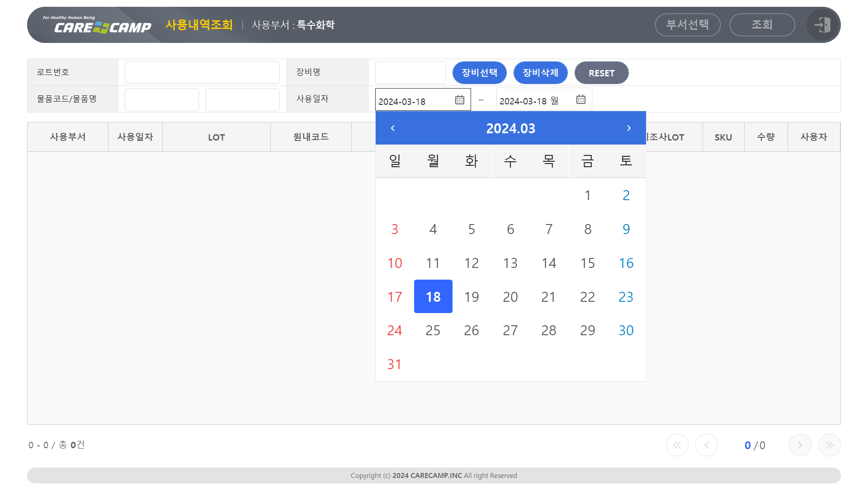868x487 pixels.
Task: Select day 14 in the calendar
Action: pyautogui.click(x=549, y=263)
